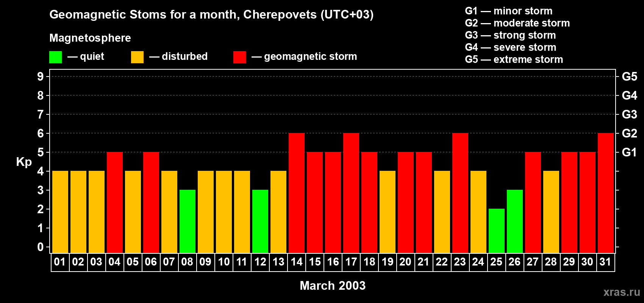Click the red bar for day 14
Viewport: 644px width, 303px height.
(297, 193)
